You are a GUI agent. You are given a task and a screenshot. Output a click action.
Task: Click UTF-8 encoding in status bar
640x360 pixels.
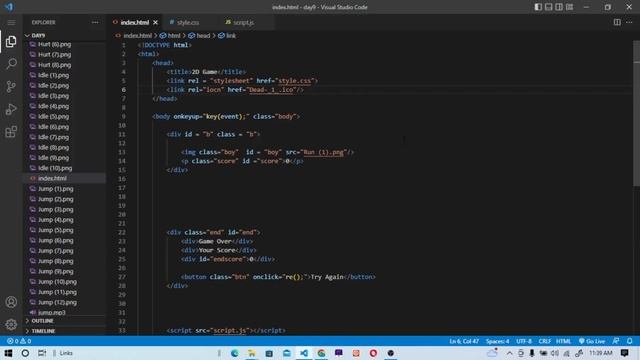click(524, 341)
